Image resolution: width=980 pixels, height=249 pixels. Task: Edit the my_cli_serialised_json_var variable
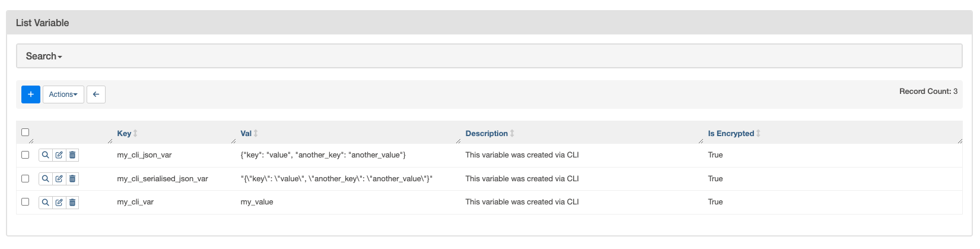[59, 179]
